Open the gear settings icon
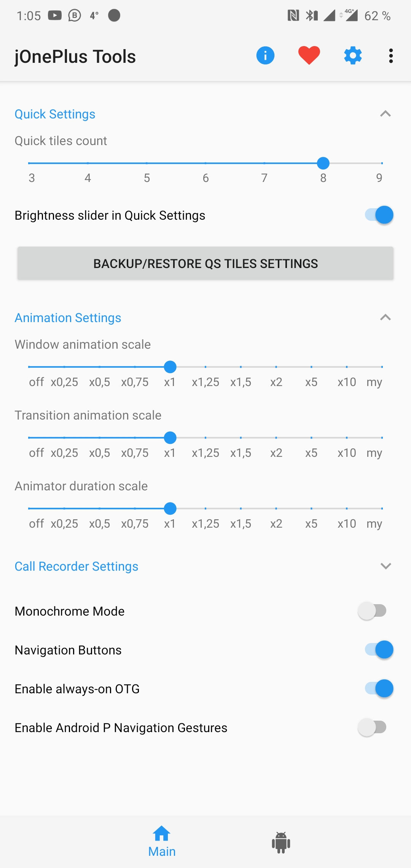Viewport: 411px width, 868px height. 353,56
